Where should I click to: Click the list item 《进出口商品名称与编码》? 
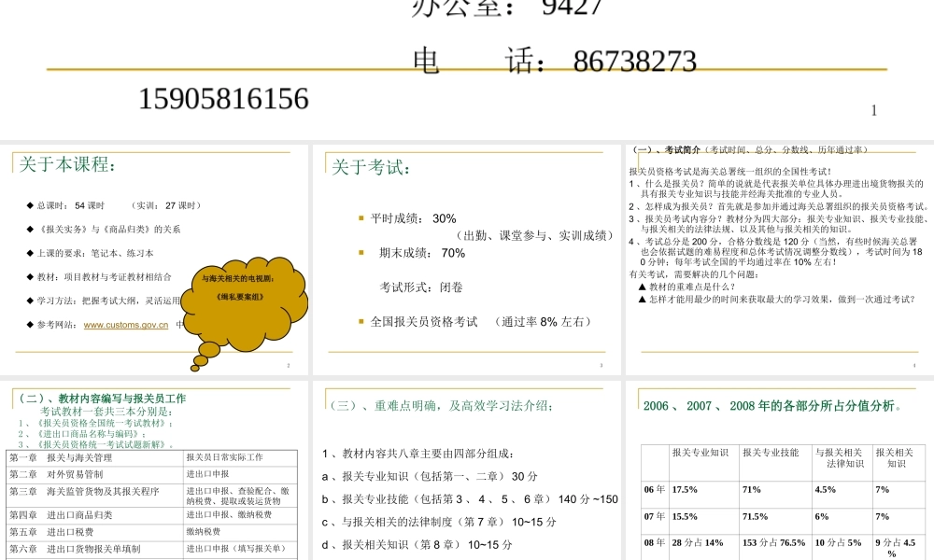(x=82, y=434)
